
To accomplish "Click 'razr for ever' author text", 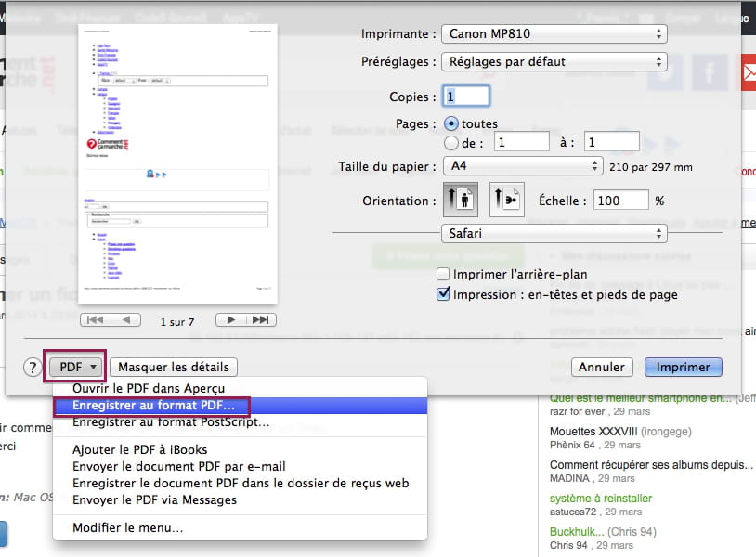I will coord(577,412).
